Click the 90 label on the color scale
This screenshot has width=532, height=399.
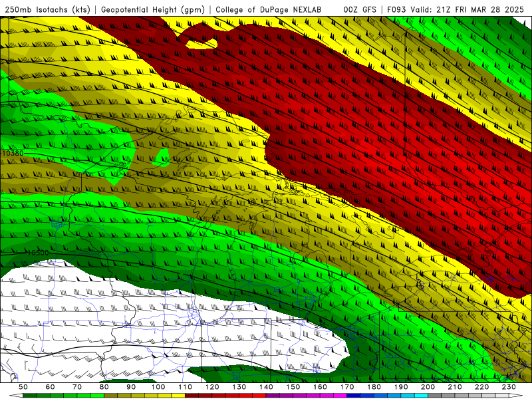click(131, 387)
